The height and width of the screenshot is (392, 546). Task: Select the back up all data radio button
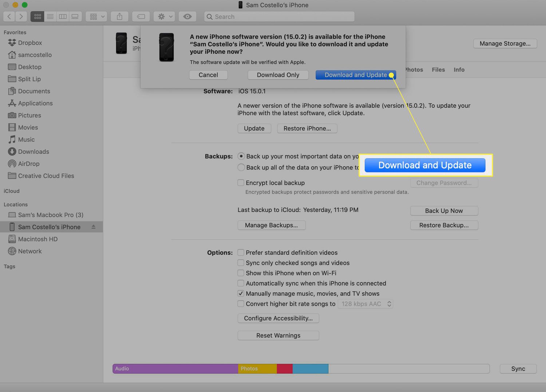click(x=241, y=167)
